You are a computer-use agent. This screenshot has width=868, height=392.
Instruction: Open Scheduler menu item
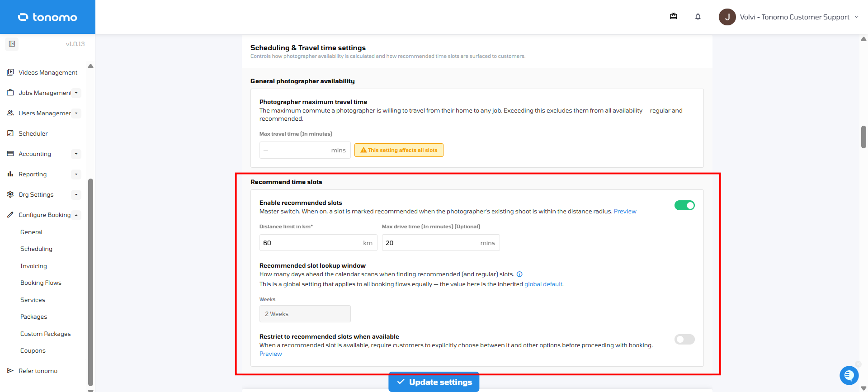(33, 133)
